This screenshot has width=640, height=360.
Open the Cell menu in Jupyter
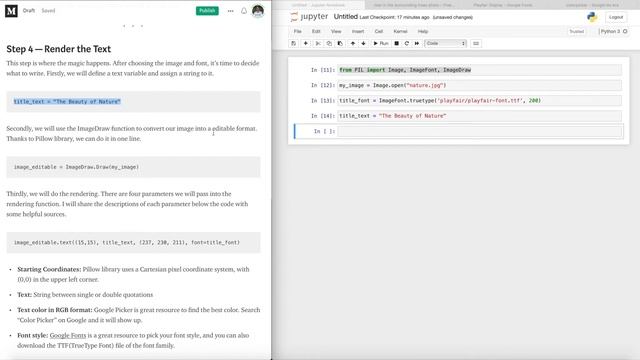[x=379, y=31]
